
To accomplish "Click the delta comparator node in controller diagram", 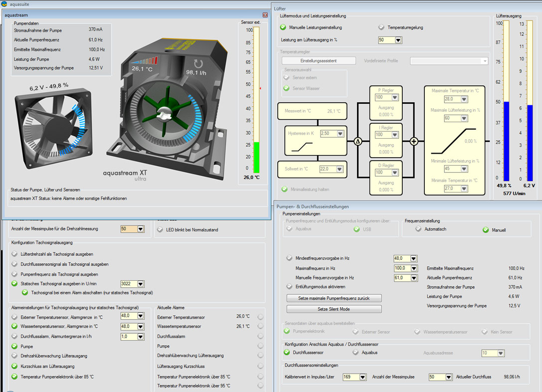I will coord(358,141).
